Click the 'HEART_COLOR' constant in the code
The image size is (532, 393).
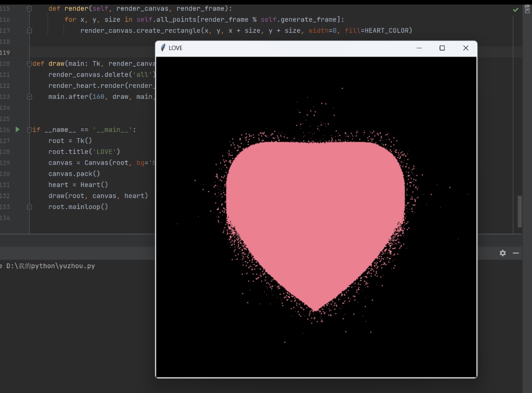click(x=386, y=31)
